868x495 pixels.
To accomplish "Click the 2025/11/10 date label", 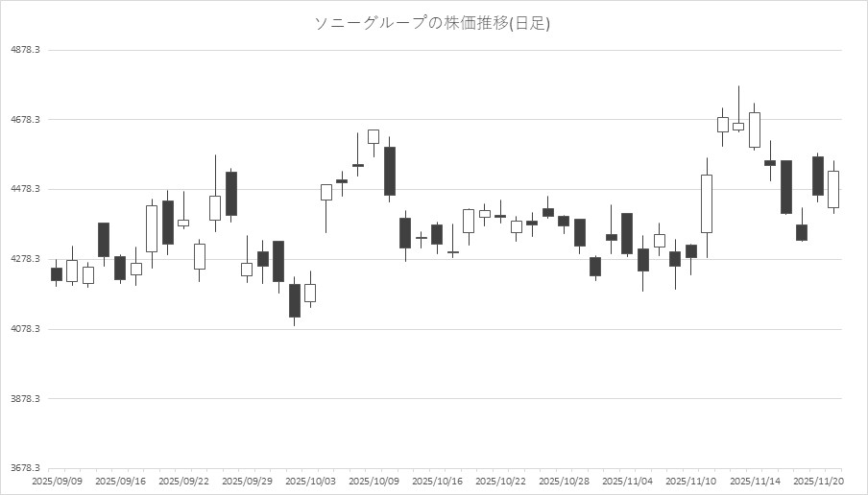I will [x=690, y=481].
